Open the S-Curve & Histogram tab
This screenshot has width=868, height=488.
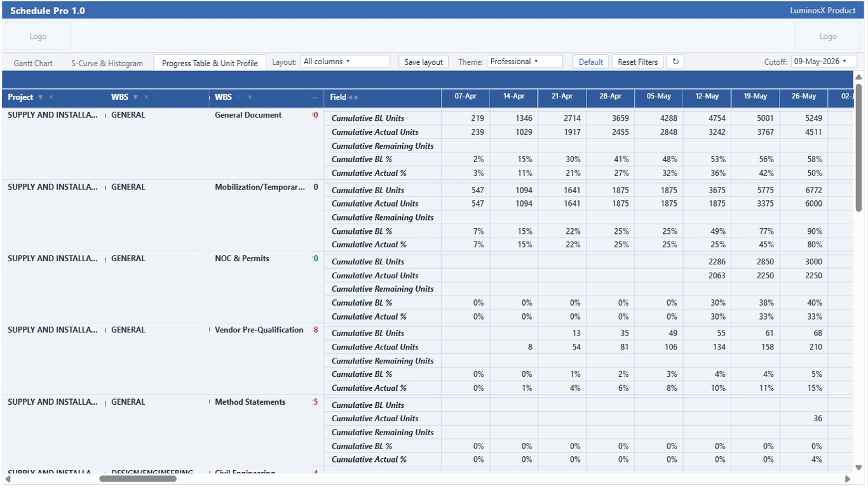tap(107, 63)
